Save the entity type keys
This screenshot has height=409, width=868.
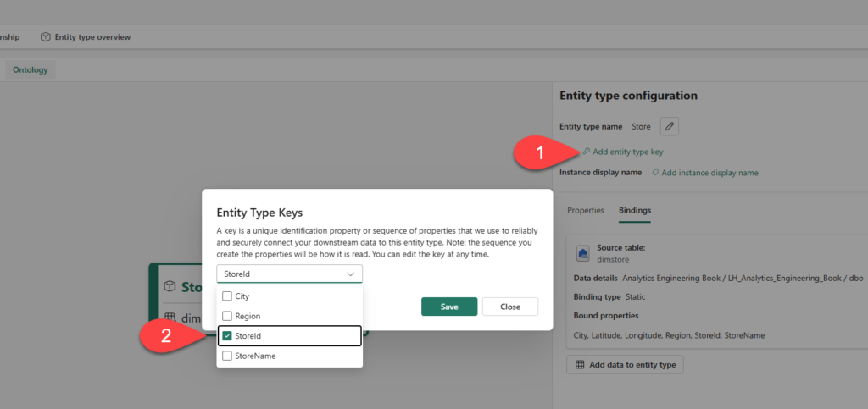[449, 307]
